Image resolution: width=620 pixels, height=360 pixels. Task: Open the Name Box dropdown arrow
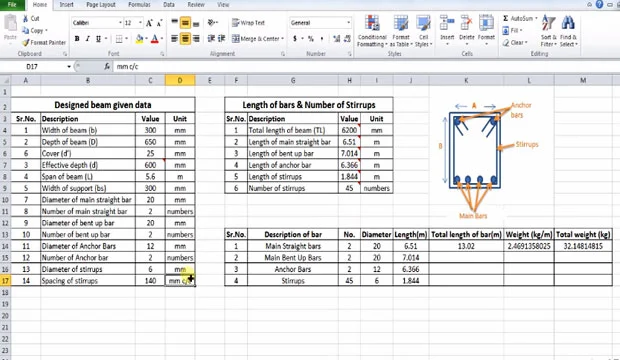(x=69, y=66)
